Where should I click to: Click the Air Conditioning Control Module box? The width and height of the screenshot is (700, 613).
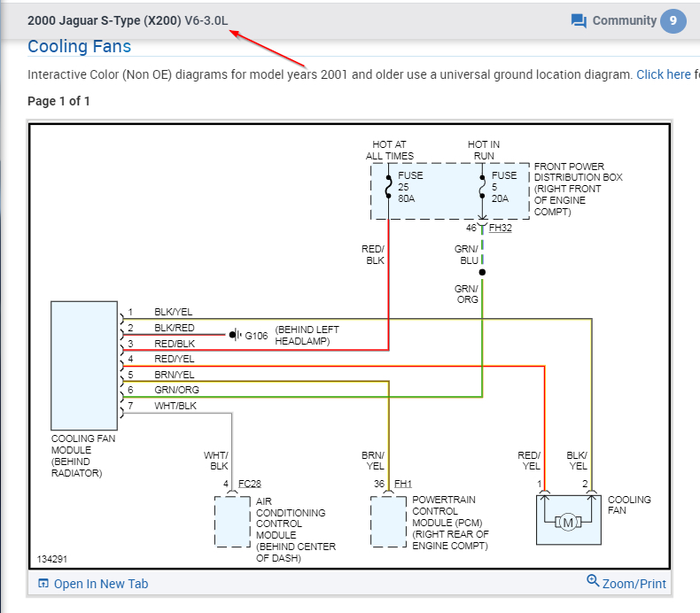pos(232,522)
